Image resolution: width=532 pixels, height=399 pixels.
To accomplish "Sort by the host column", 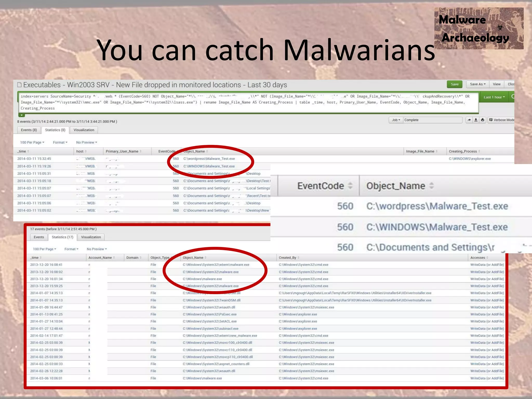I will tap(86, 151).
